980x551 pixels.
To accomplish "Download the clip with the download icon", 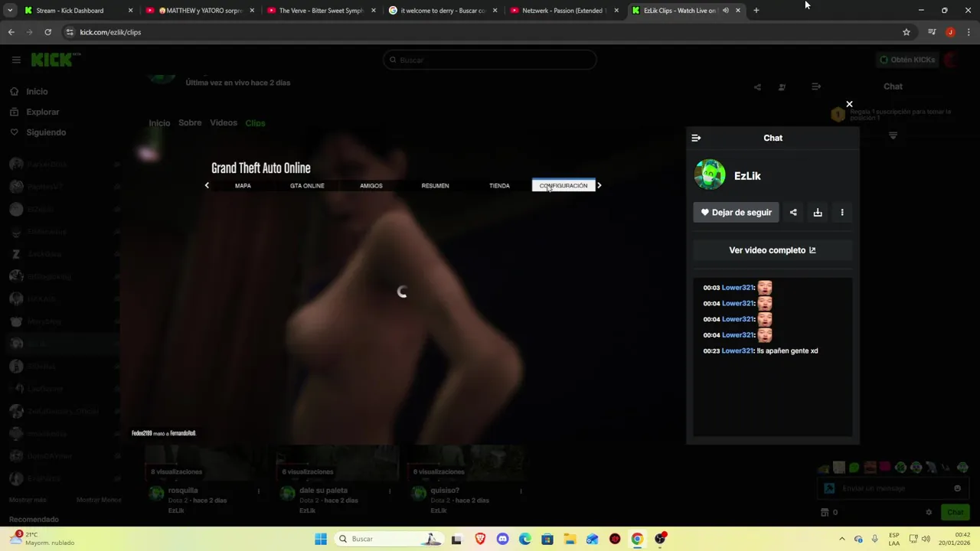I will (818, 212).
